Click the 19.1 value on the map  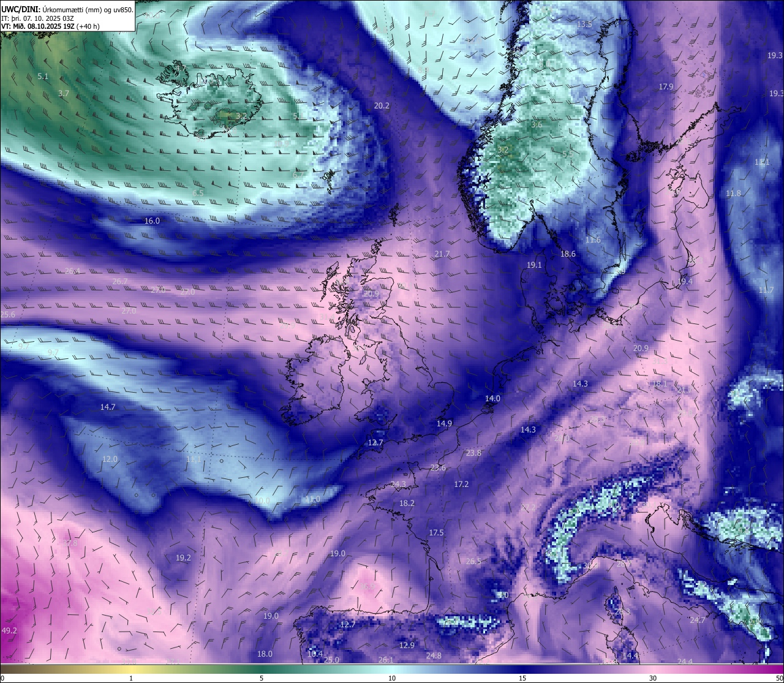pyautogui.click(x=534, y=265)
